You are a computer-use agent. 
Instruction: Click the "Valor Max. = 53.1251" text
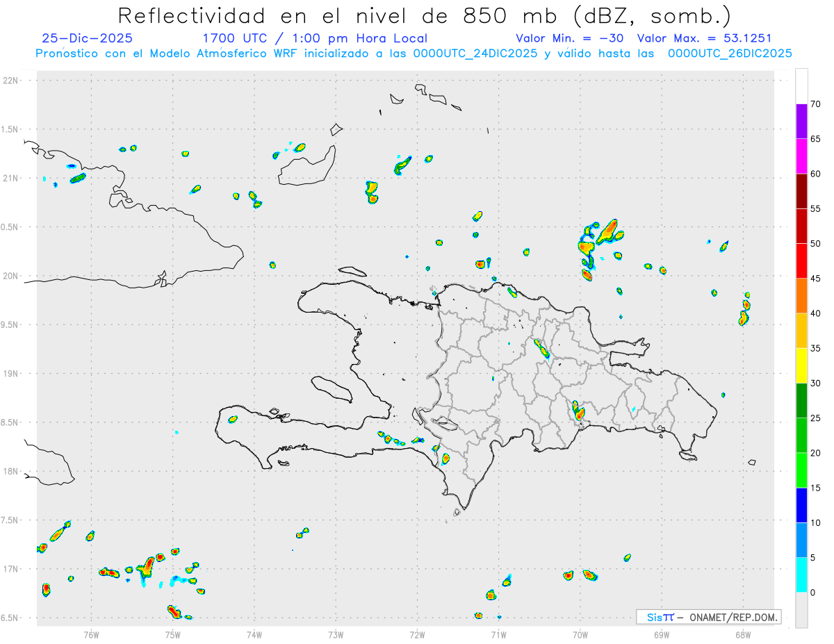[705, 38]
